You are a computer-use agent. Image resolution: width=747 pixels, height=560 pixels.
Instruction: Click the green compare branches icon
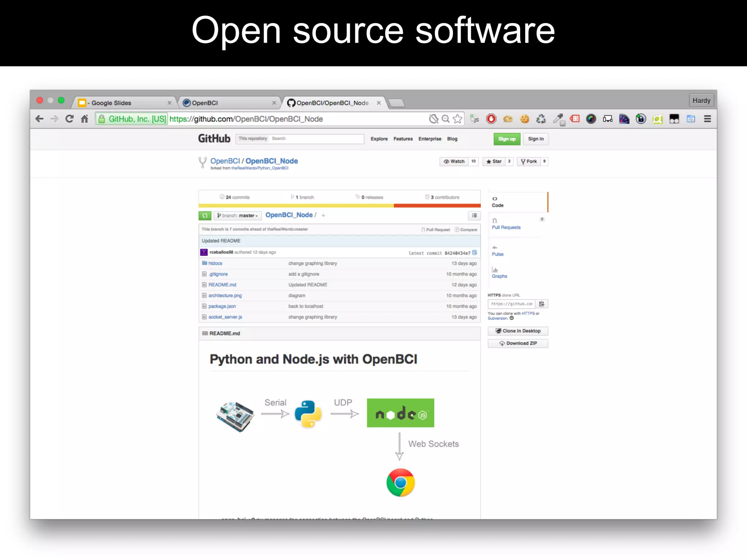(x=205, y=215)
